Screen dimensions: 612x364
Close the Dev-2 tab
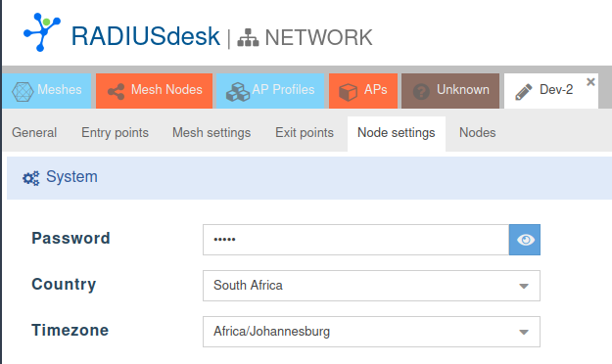(x=590, y=82)
